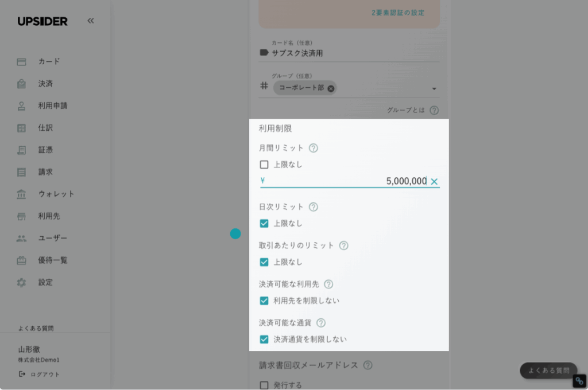Toggle 決済通貨を制限しない checkbox
The image size is (588, 390).
pos(264,339)
